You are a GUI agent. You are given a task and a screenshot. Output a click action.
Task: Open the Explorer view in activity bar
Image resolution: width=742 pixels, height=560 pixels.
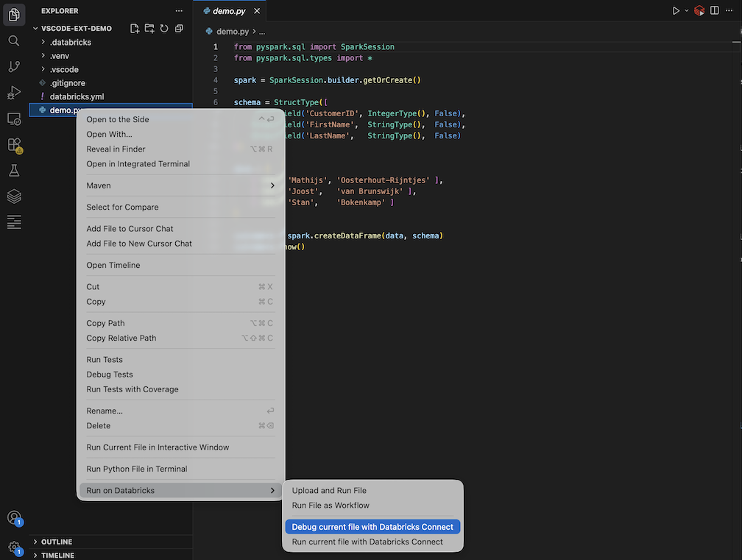tap(14, 15)
